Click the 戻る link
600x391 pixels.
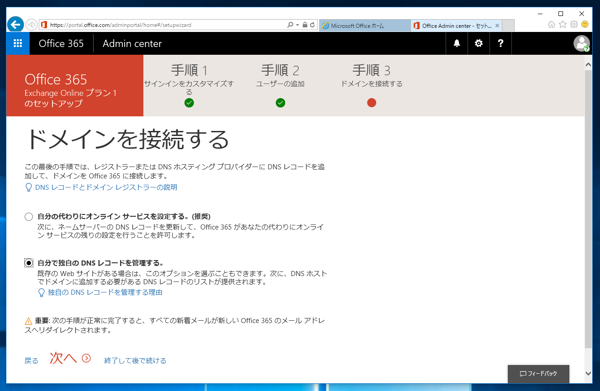(x=31, y=361)
